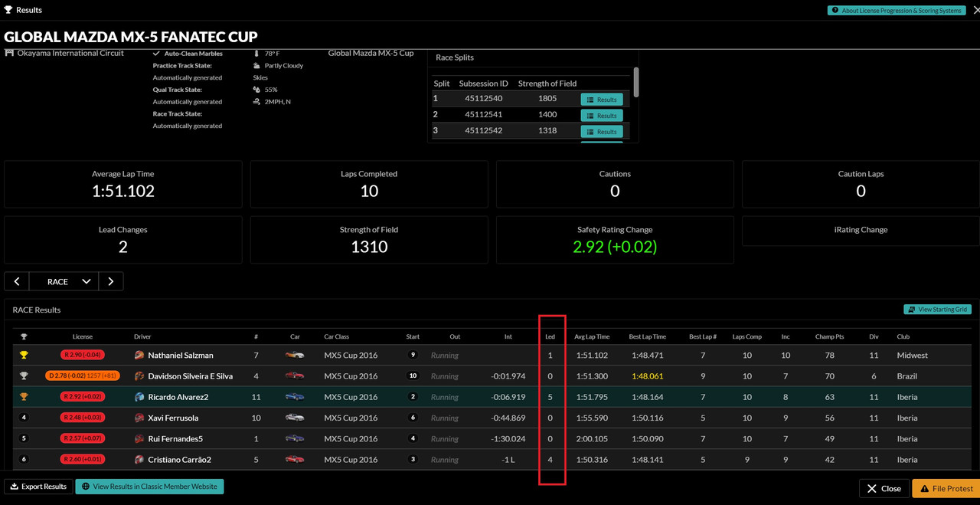This screenshot has width=980, height=505.
Task: Sort by License column header
Action: pyautogui.click(x=83, y=336)
